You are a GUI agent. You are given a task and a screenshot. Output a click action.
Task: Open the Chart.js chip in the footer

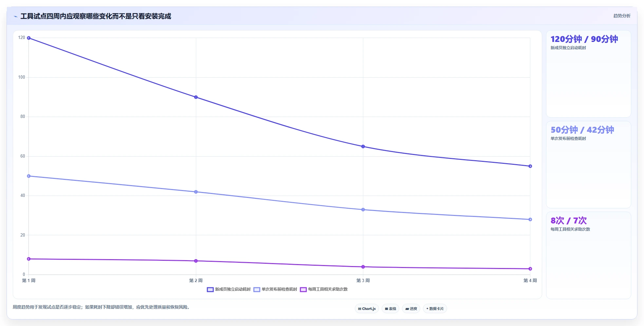(x=367, y=309)
